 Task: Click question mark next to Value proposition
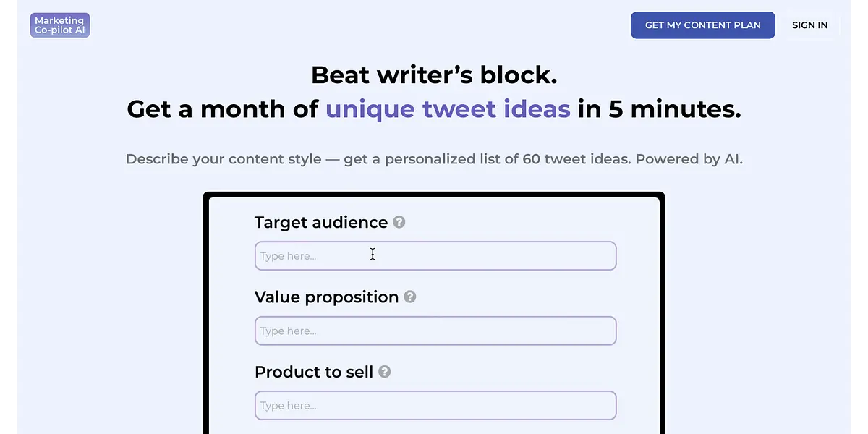point(410,297)
